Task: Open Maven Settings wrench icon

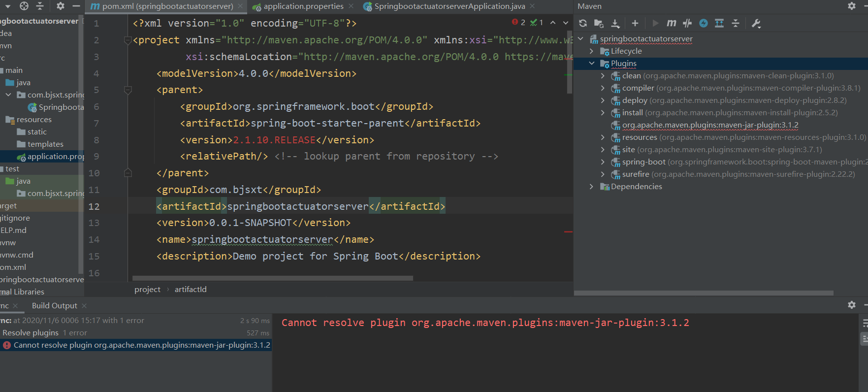Action: tap(756, 23)
